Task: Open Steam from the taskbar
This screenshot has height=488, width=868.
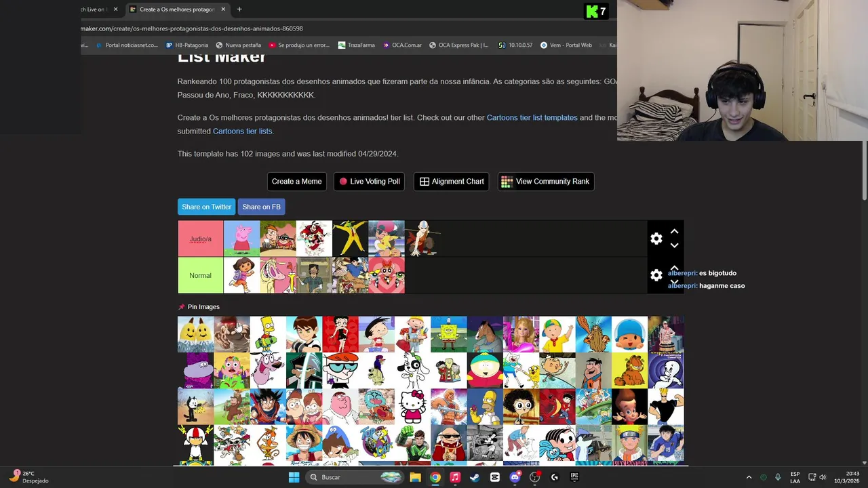Action: [475, 477]
